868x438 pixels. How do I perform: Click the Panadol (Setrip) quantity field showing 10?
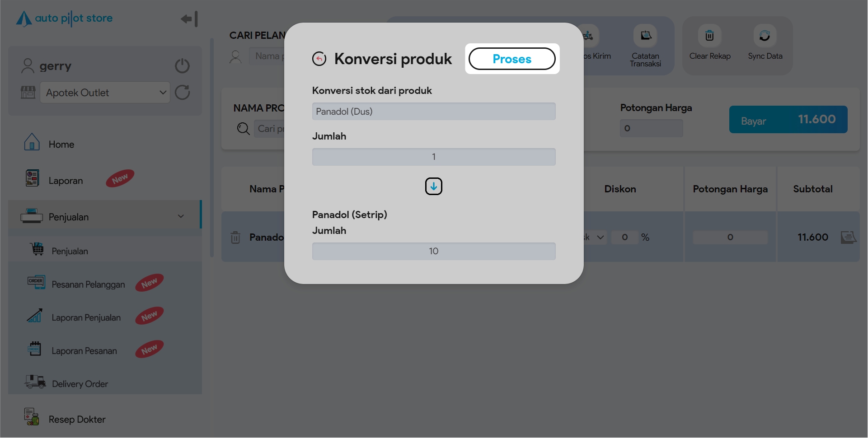click(x=433, y=251)
